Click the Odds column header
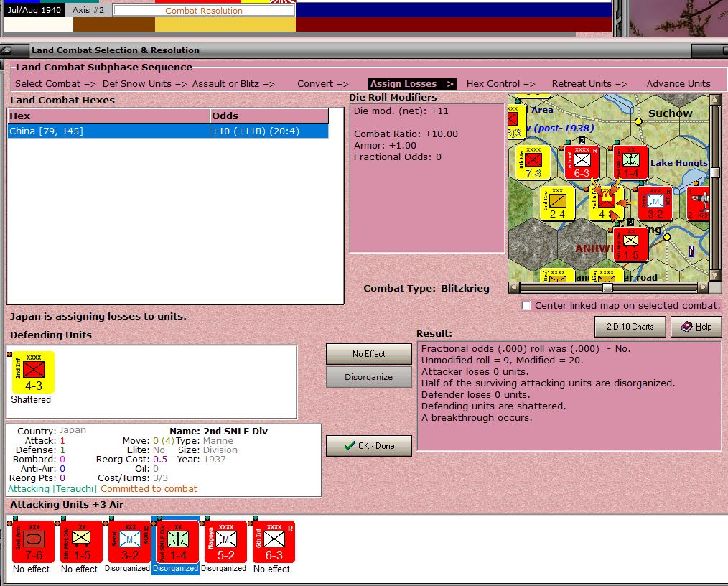 [x=269, y=116]
